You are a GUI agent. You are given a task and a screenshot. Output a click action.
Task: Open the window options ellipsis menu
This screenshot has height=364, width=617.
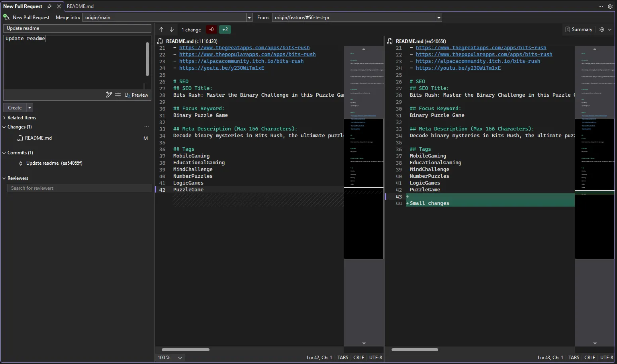pos(601,6)
